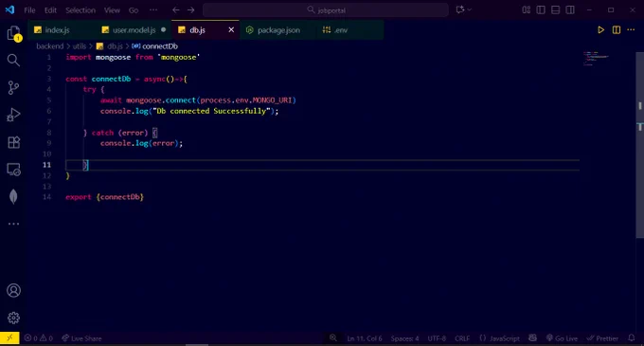Click the backend breadcrumb segment
Screen dimensions: 644x346
[x=49, y=46]
